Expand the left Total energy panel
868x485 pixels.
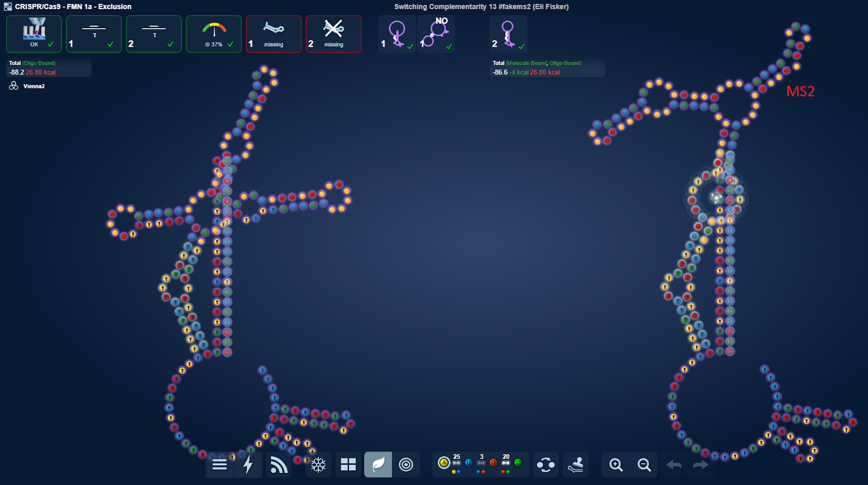point(49,68)
